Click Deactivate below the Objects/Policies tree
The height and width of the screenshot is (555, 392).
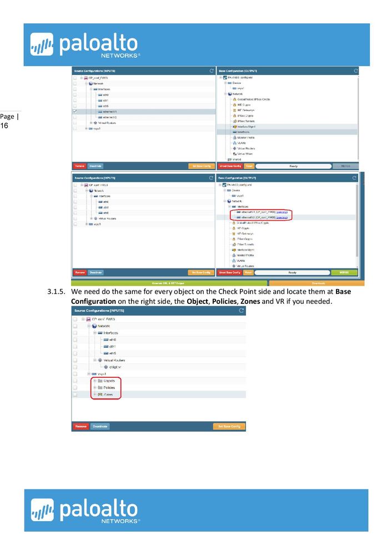[100, 427]
